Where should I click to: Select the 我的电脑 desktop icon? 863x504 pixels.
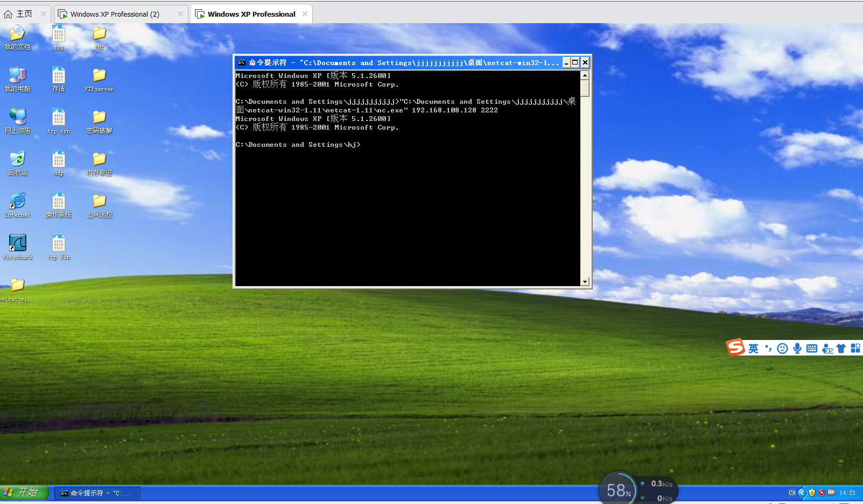pos(17,79)
